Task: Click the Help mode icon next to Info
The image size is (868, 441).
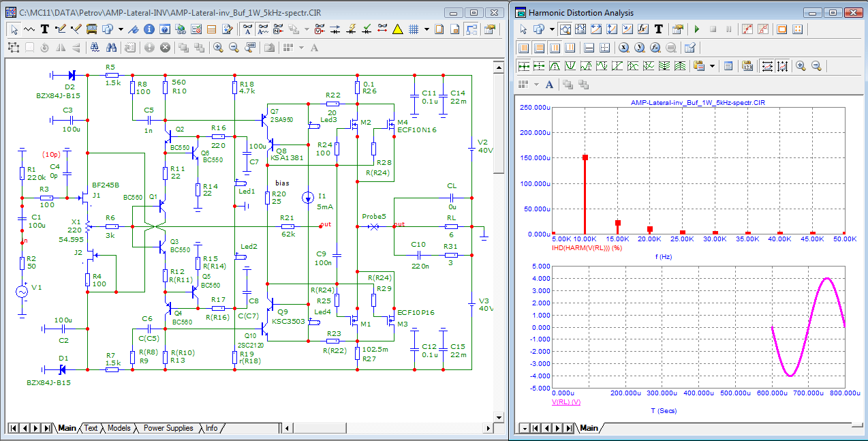Action: (164, 29)
